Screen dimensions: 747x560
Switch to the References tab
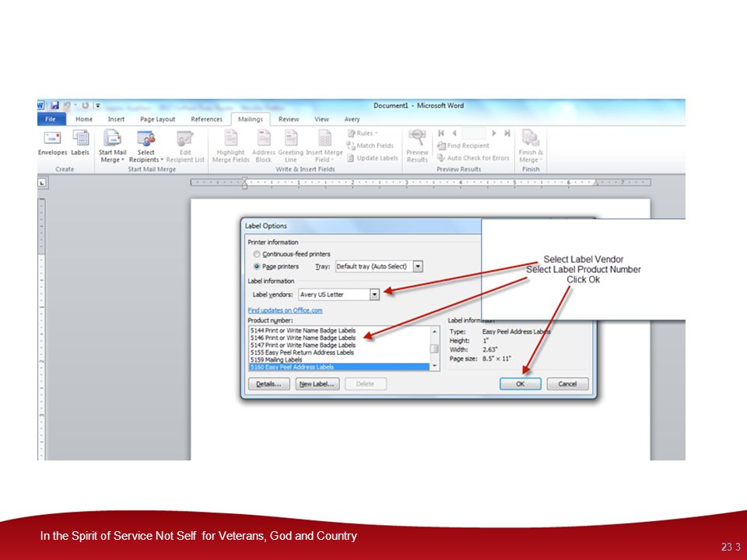(x=206, y=119)
